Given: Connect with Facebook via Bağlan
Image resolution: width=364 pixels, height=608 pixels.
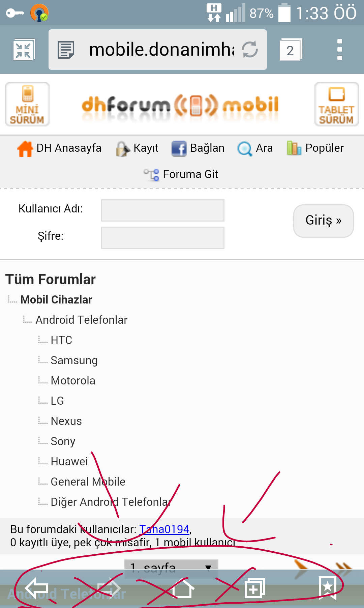Looking at the screenshot, I should [198, 148].
